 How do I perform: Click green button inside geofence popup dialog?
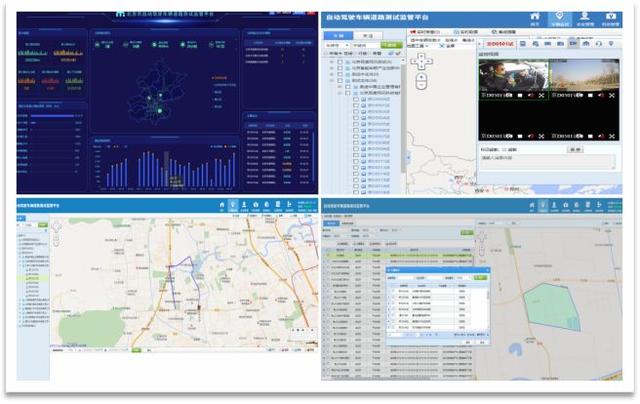pos(480,277)
